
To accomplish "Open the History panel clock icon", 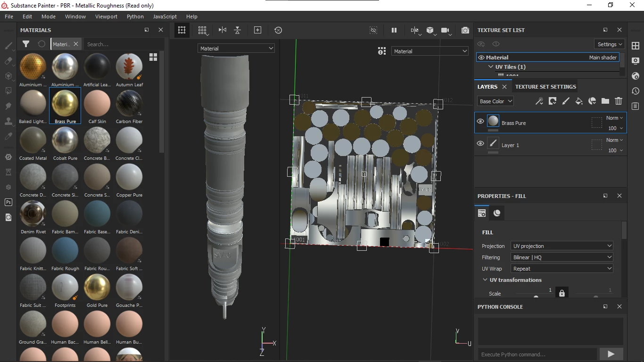I will (636, 91).
